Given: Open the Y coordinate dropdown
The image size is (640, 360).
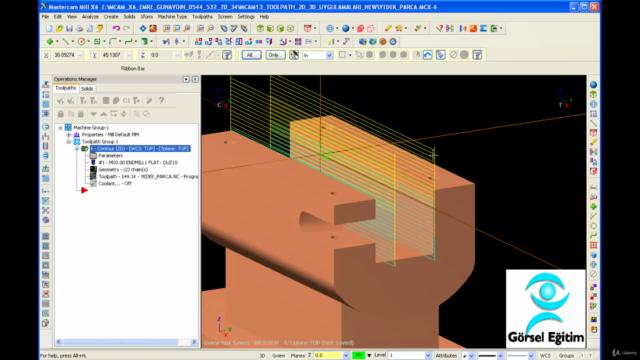Looking at the screenshot, I should tap(129, 55).
